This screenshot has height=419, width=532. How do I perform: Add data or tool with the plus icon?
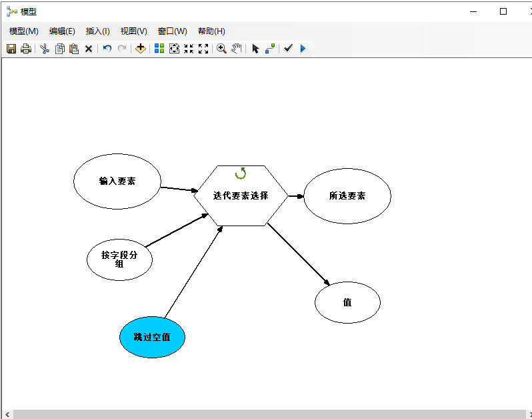tap(141, 49)
